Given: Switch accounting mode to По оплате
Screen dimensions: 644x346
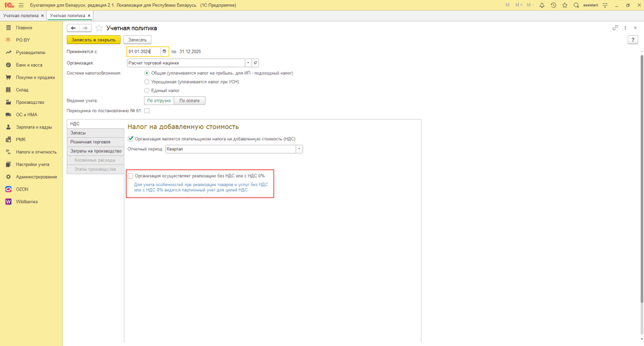Looking at the screenshot, I should click(x=191, y=100).
